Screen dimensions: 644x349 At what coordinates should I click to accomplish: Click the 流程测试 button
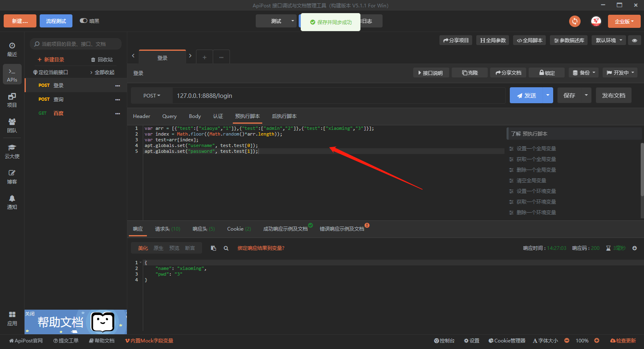[x=56, y=21]
